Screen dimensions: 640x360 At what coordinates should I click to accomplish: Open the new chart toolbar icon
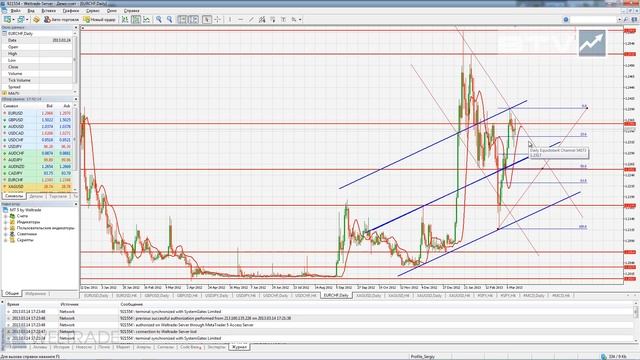coord(7,19)
